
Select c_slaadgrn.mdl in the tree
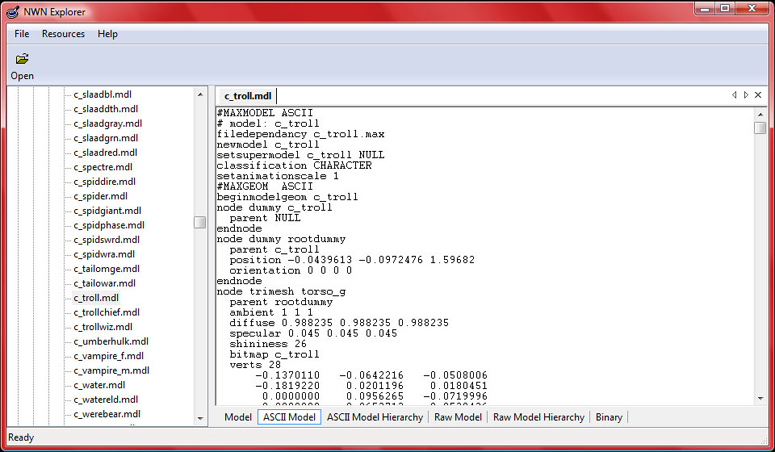106,138
